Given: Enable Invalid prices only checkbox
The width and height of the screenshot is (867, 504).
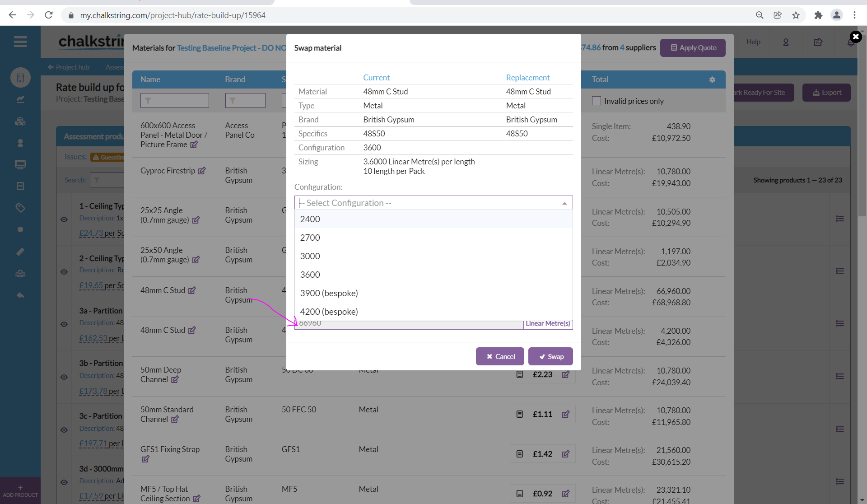Looking at the screenshot, I should [x=597, y=101].
